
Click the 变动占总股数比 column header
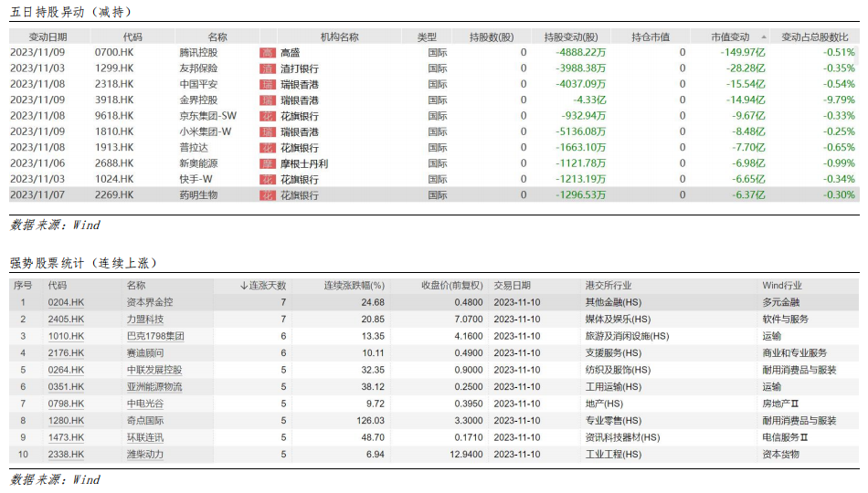pyautogui.click(x=814, y=37)
